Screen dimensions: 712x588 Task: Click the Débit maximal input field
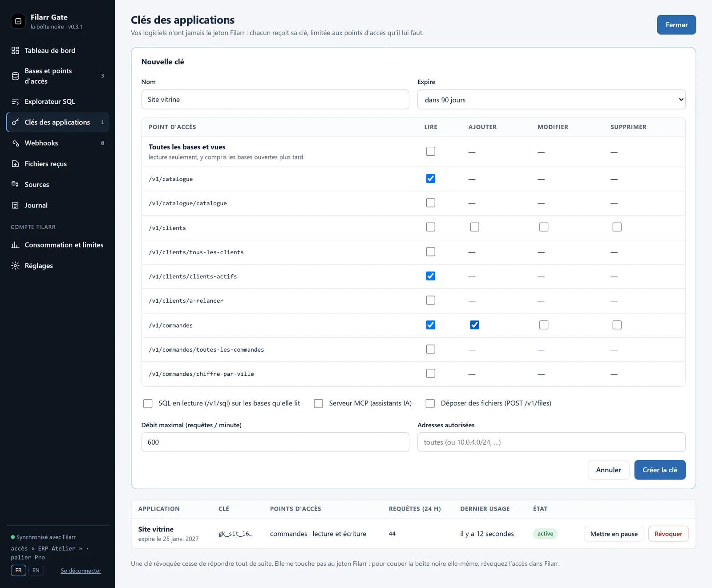click(275, 442)
